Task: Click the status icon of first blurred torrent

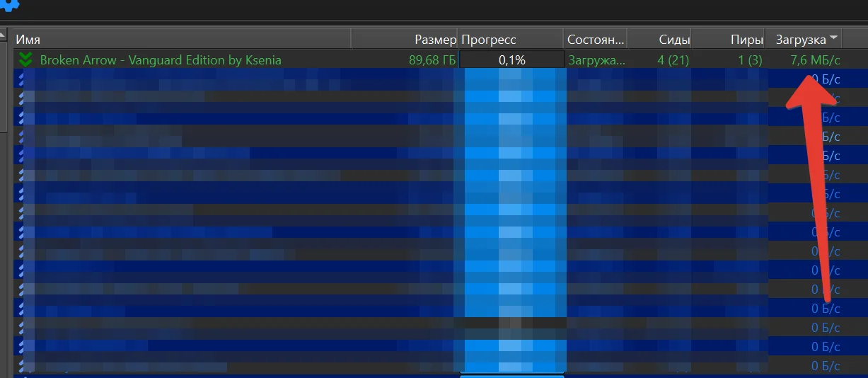Action: point(22,79)
